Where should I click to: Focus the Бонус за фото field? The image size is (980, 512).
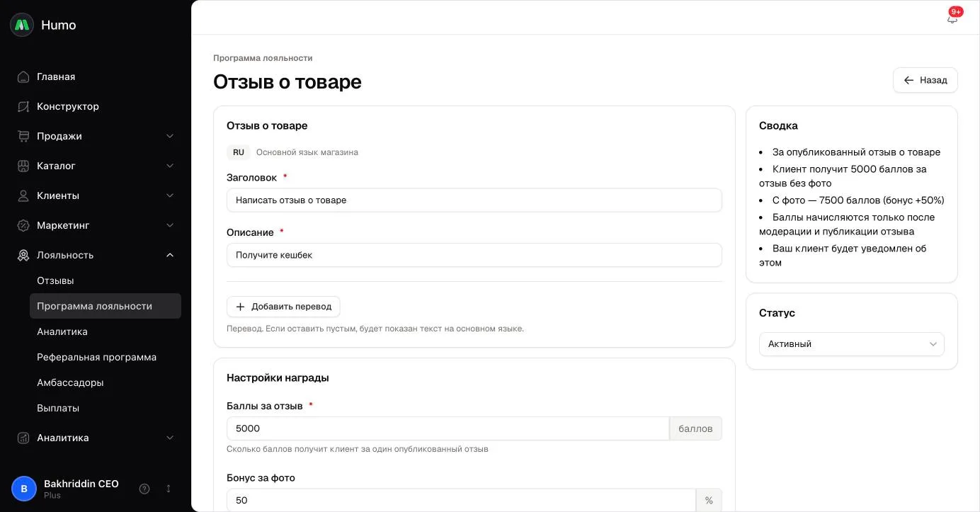click(461, 500)
